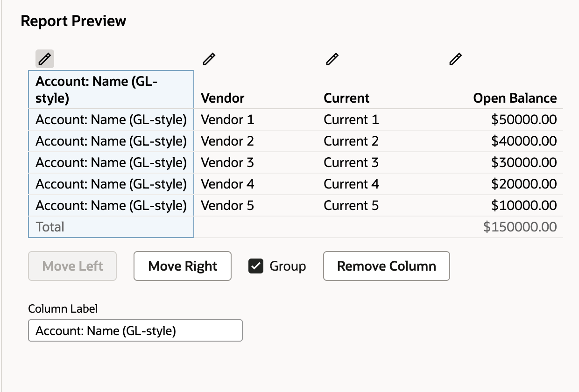Screen dimensions: 579x392
Task: Click the Group label text
Action: coord(288,266)
